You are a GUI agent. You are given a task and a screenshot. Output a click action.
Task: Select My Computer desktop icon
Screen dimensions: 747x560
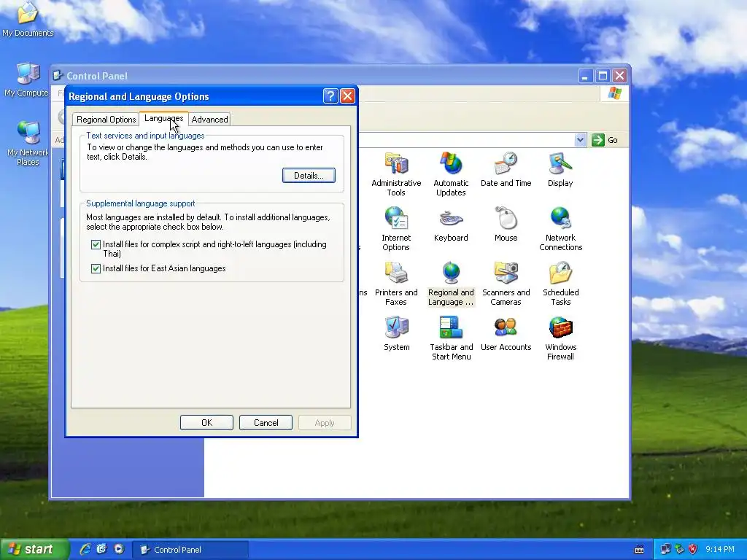(x=27, y=79)
